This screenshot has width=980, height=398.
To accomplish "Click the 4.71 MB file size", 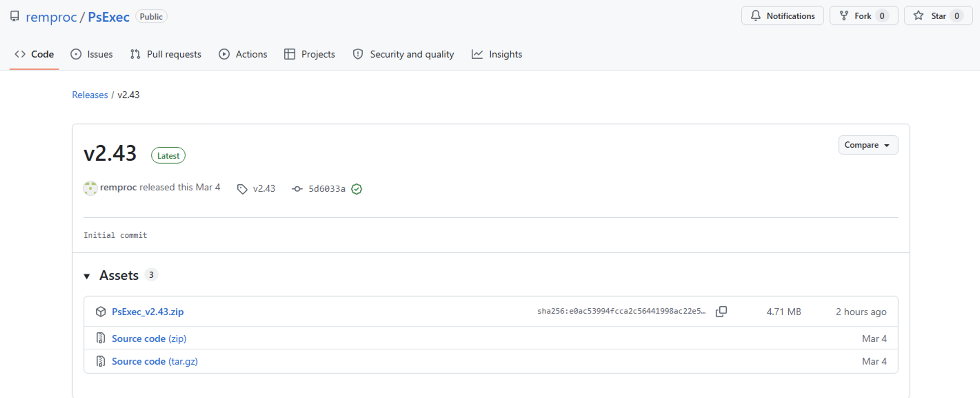I will (784, 312).
